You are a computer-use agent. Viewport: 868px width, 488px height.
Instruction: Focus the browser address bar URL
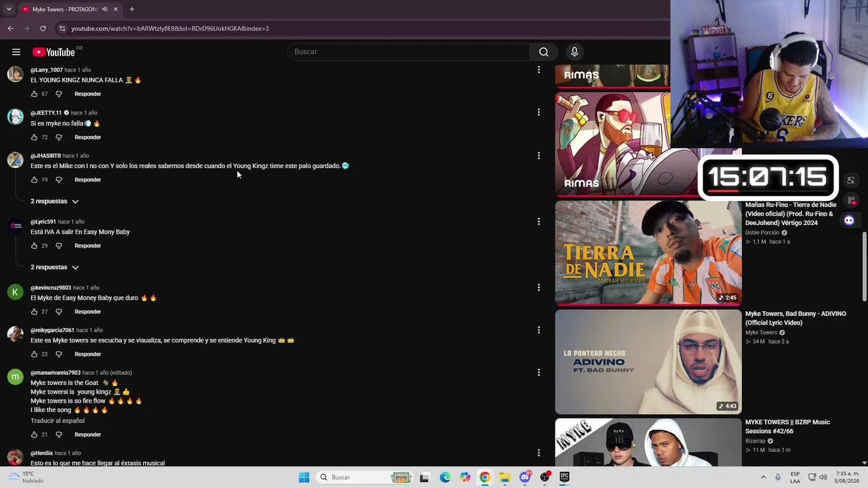(170, 28)
